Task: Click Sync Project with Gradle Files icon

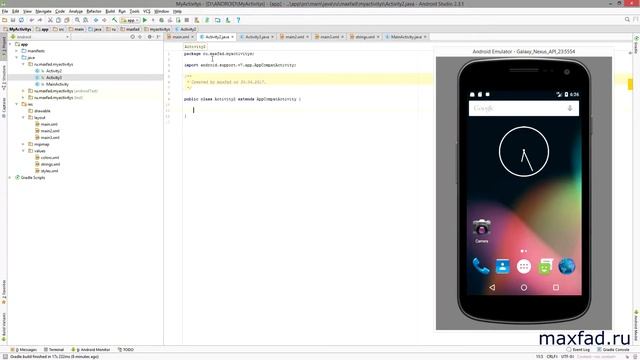Action: click(207, 20)
